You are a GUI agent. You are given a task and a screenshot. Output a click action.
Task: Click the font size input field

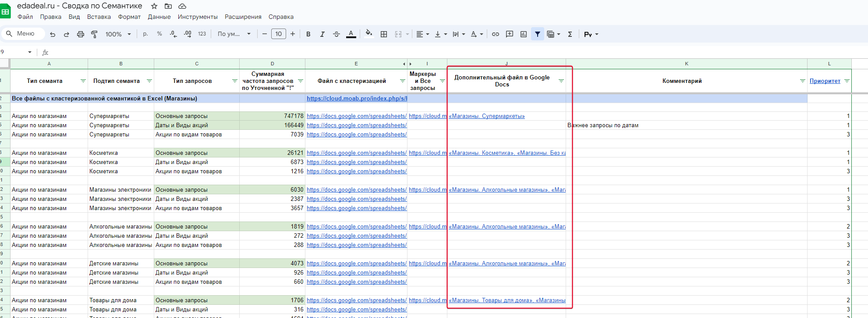tap(278, 34)
